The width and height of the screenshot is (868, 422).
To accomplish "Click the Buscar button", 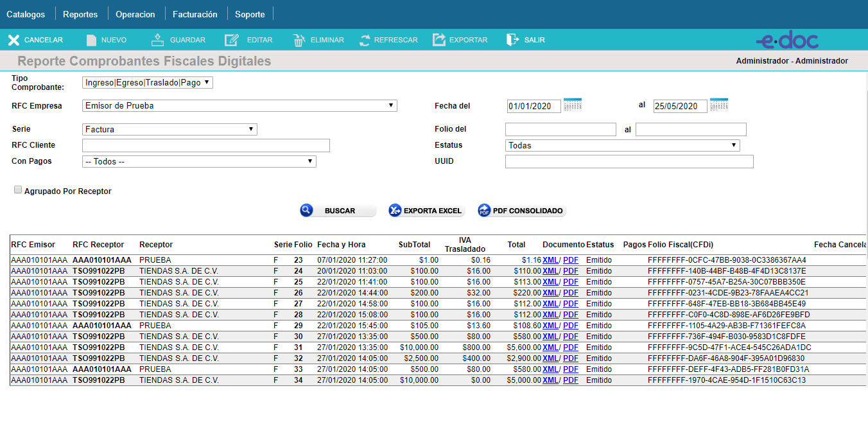I will (338, 211).
